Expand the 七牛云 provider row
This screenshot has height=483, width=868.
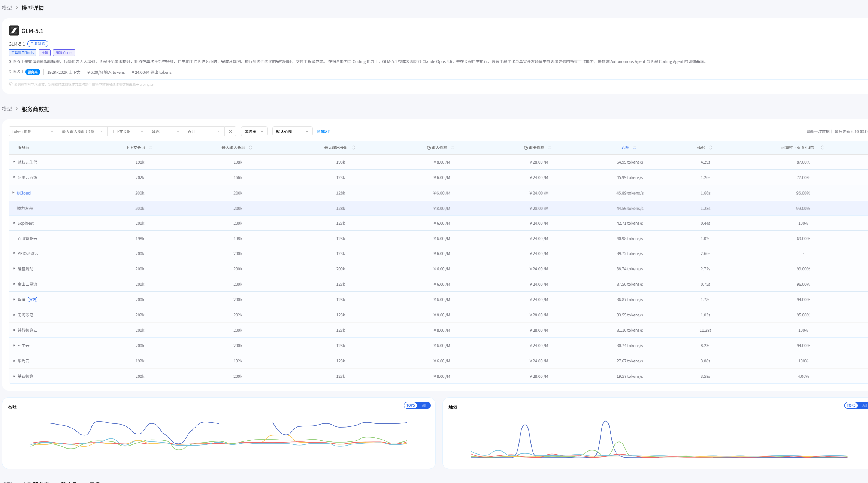click(14, 346)
